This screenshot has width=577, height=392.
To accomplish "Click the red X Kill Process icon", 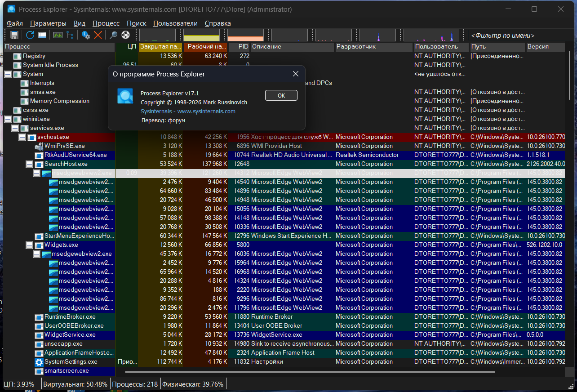I will point(98,35).
